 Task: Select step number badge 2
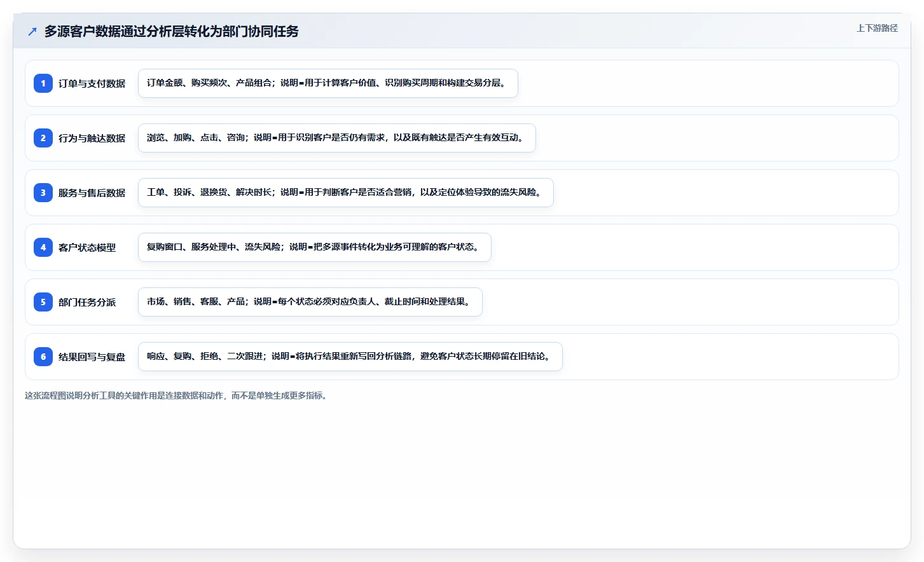point(43,138)
